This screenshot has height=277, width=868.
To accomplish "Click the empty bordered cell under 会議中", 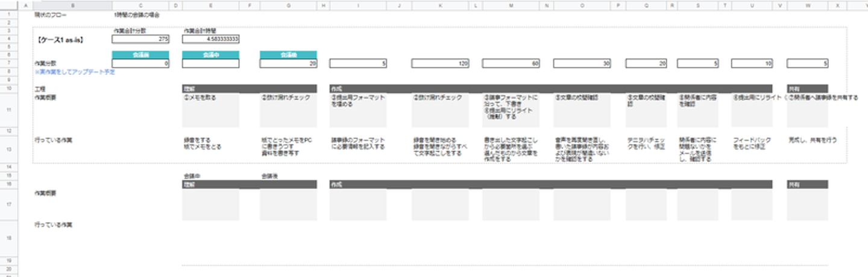I will click(x=210, y=63).
